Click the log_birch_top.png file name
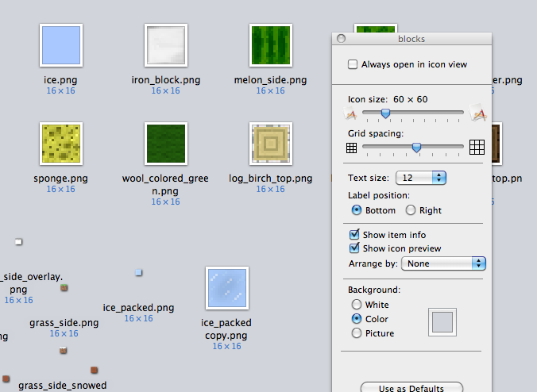 [x=271, y=179]
